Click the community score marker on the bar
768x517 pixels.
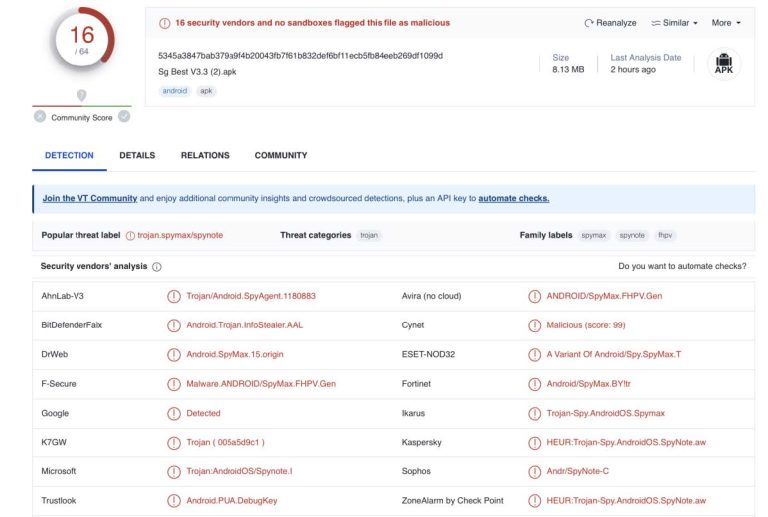pos(82,96)
